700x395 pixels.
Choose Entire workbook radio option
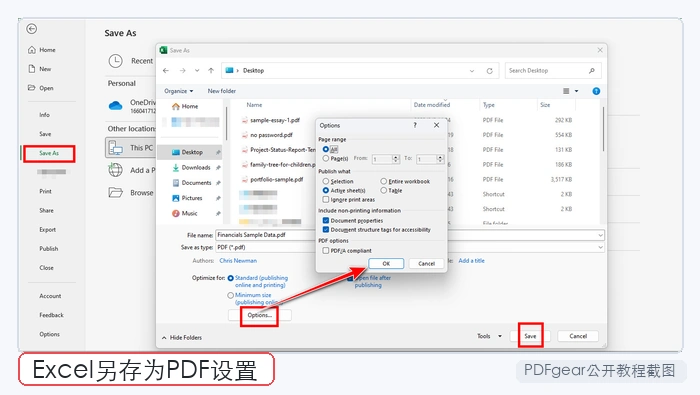(383, 181)
